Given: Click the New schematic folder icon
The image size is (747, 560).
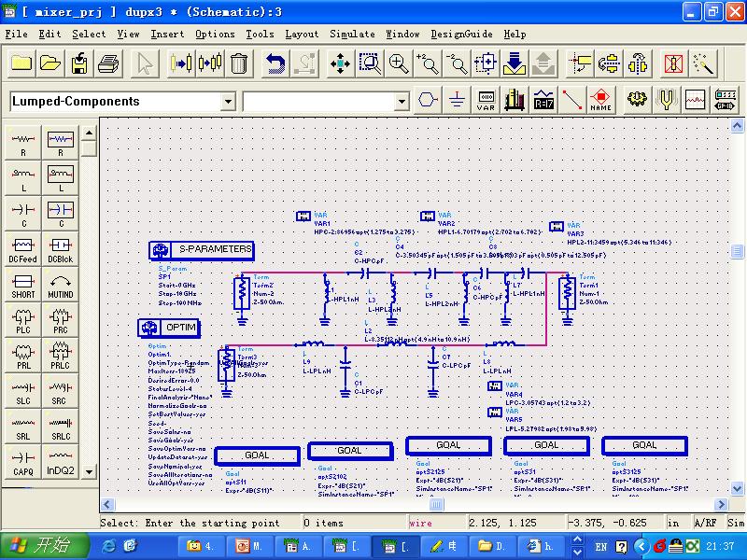Looking at the screenshot, I should pyautogui.click(x=21, y=63).
